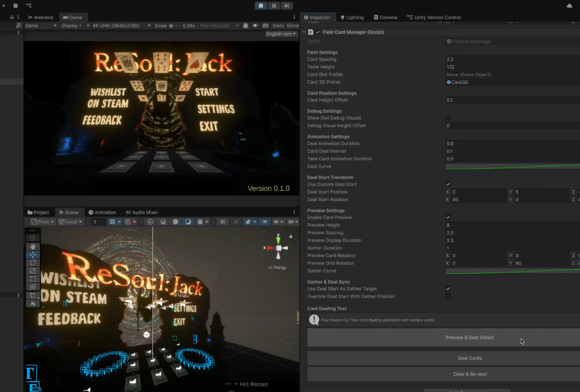
Task: Select the Scale tool in Scene
Action: pyautogui.click(x=33, y=270)
